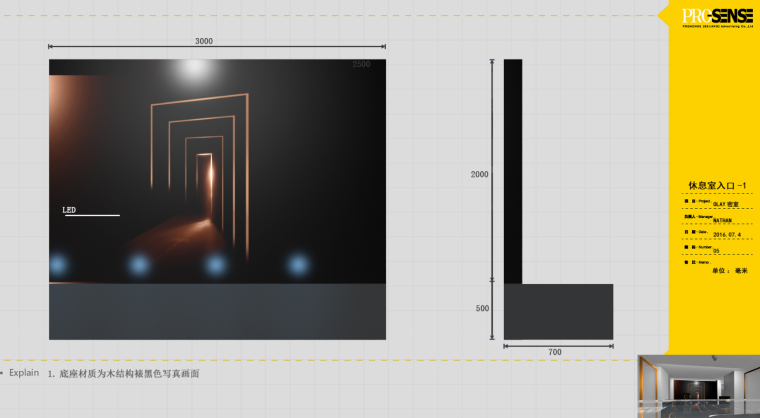This screenshot has width=760, height=418.
Task: Click the 2000 height dimension label
Action: [479, 174]
